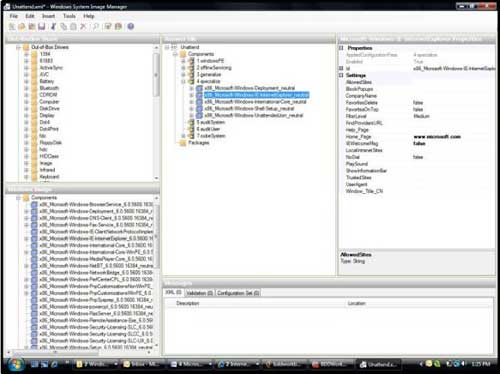Open the Tools menu
500x374 pixels.
coord(69,16)
